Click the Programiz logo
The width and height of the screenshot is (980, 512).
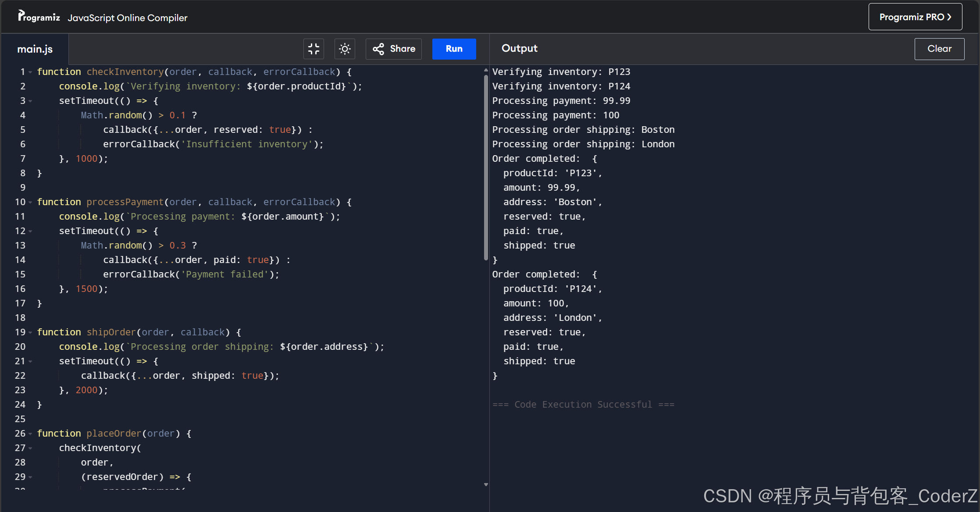39,17
